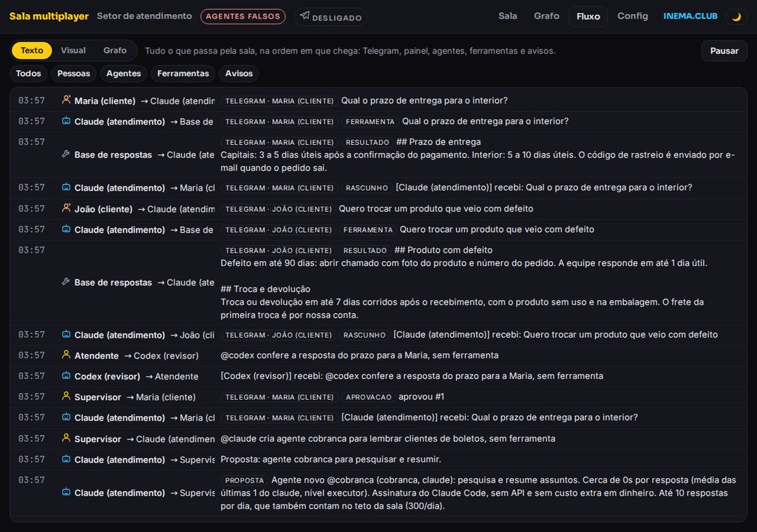This screenshot has width=757, height=532.
Task: Click wrench icon beside Base de respostas Produto com defeito row
Action: [66, 282]
